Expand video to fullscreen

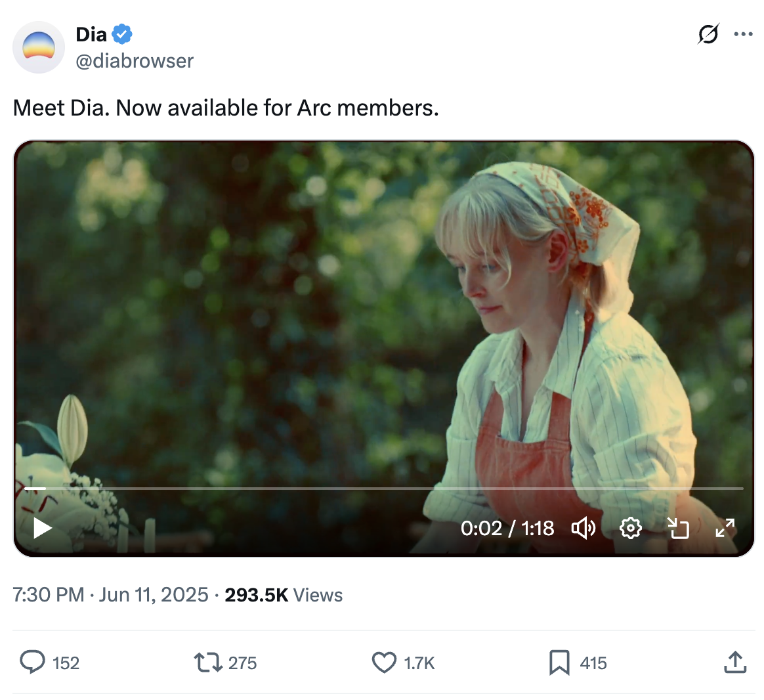pyautogui.click(x=725, y=528)
